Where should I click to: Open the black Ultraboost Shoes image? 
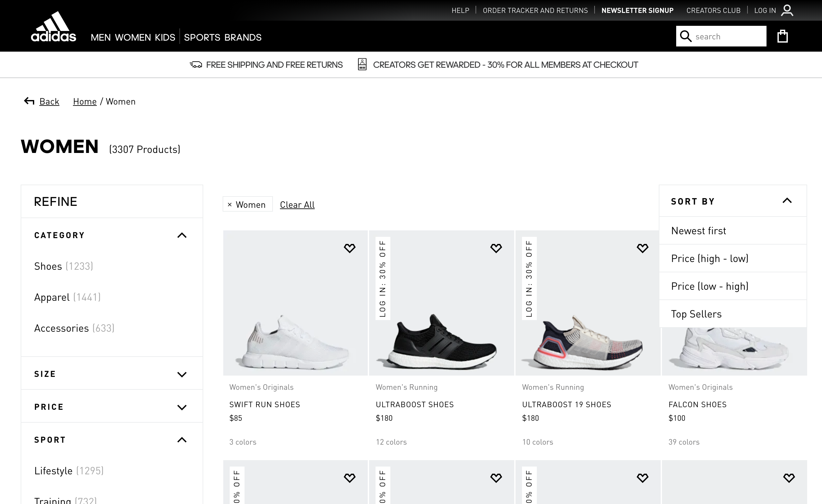click(x=441, y=303)
